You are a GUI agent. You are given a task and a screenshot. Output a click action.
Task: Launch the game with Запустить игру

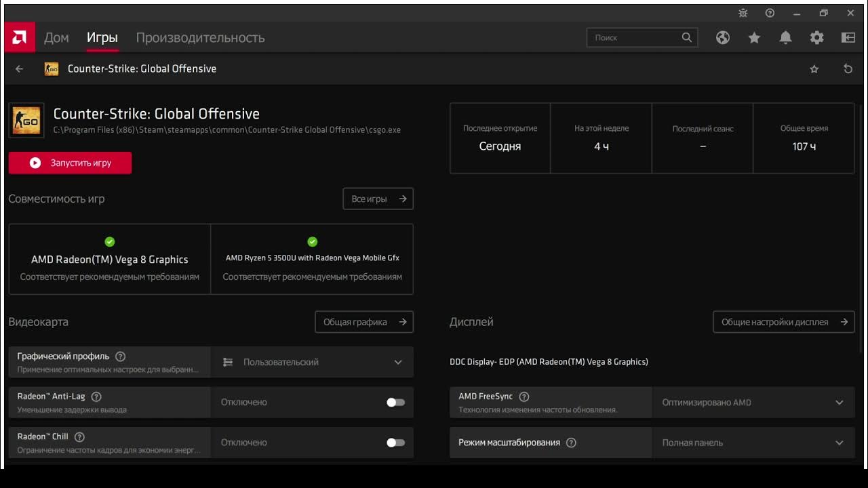tap(70, 163)
